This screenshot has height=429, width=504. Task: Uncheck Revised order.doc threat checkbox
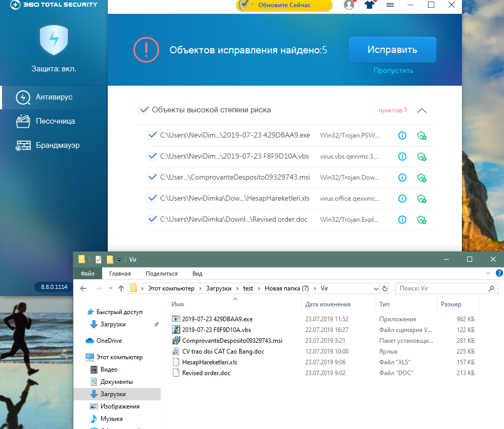(152, 219)
